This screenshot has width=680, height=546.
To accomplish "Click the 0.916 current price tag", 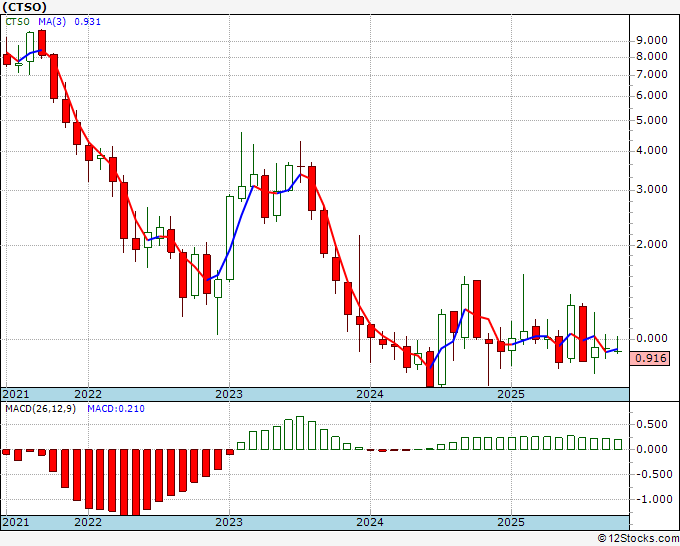I will (650, 358).
